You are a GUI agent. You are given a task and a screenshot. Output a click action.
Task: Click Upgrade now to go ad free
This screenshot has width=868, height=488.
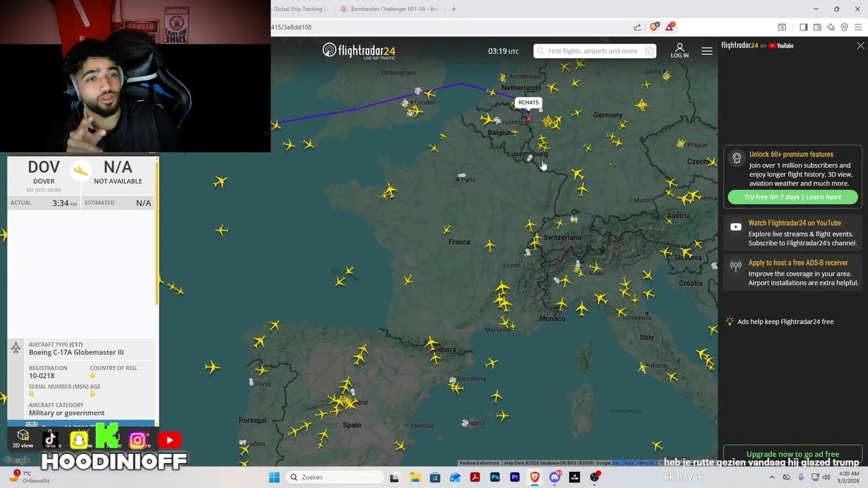[793, 454]
